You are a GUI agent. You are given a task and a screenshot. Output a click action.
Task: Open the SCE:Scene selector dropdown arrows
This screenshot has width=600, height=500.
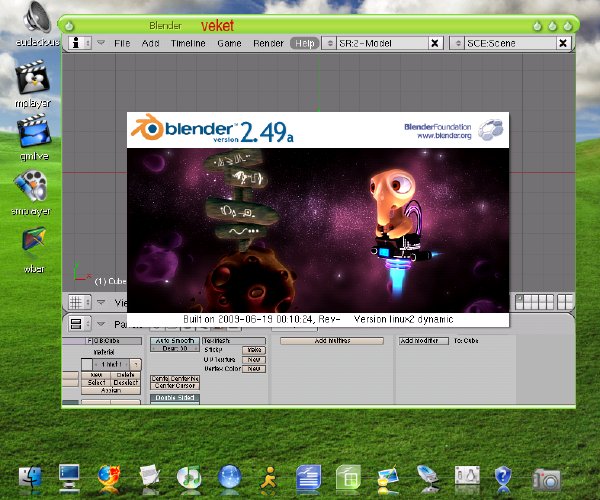457,43
